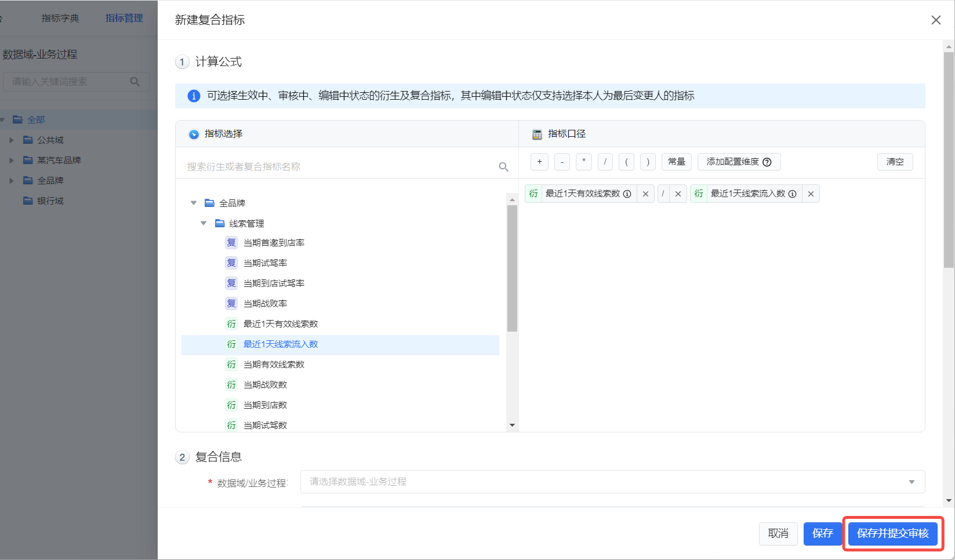Insert a left parenthesis

click(x=626, y=162)
